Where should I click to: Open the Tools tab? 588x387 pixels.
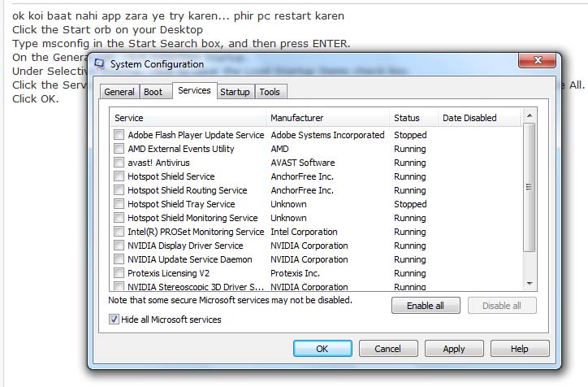[270, 92]
